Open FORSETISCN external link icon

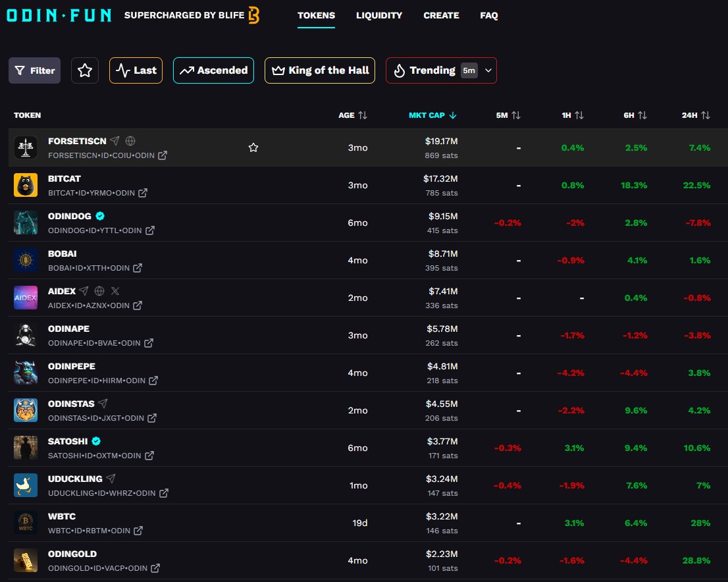coord(163,155)
